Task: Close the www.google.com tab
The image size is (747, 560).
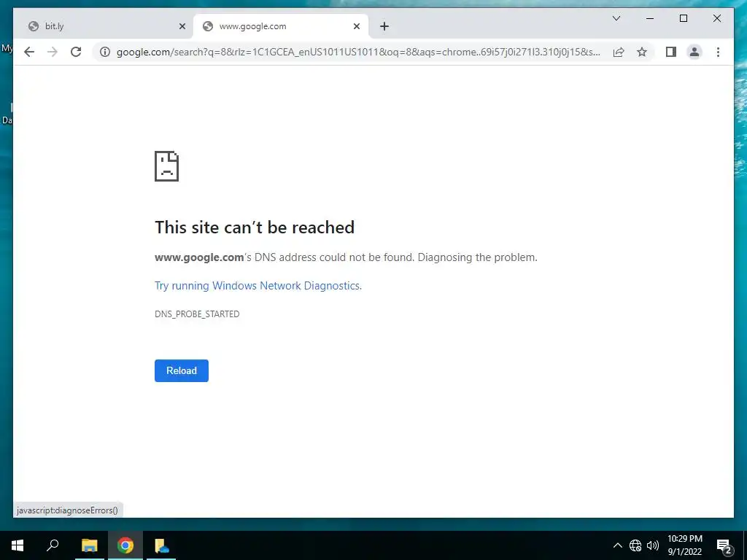Action: [x=356, y=27]
